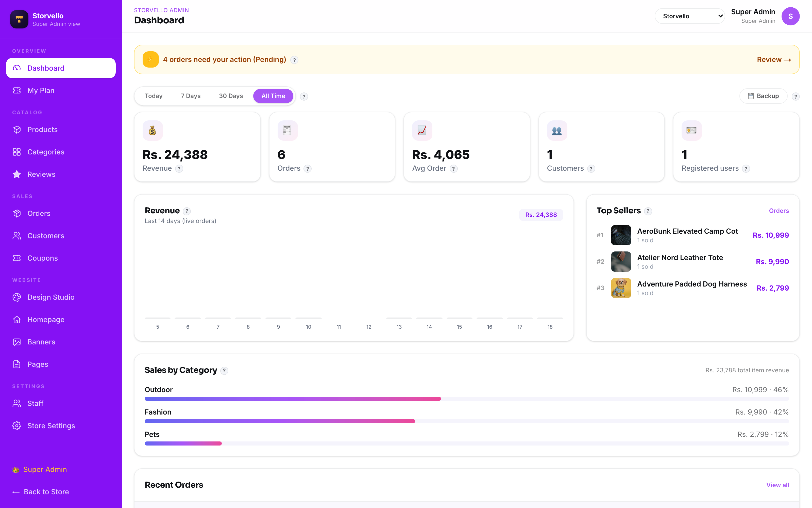Click the AeroBunk Elevated Camp Cot name
The height and width of the screenshot is (508, 812).
(x=687, y=231)
